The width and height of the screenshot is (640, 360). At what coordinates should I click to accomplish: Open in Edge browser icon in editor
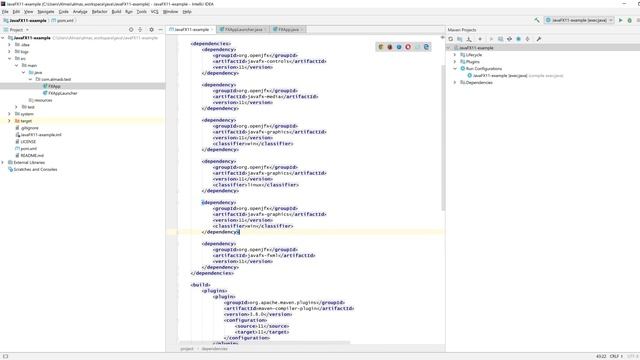coord(426,47)
